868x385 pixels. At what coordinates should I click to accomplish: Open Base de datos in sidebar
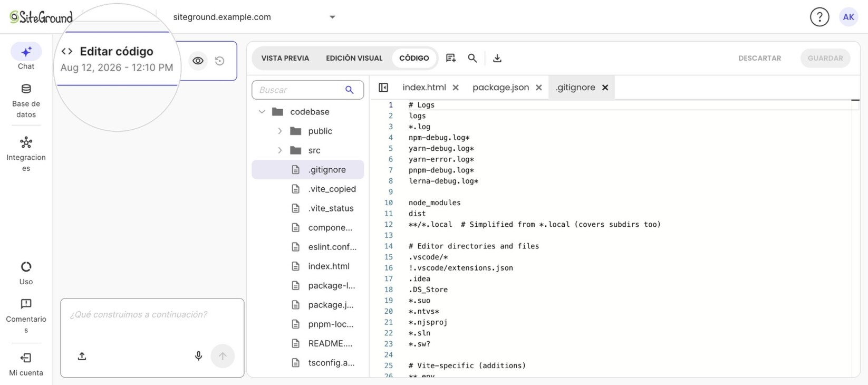click(x=26, y=100)
